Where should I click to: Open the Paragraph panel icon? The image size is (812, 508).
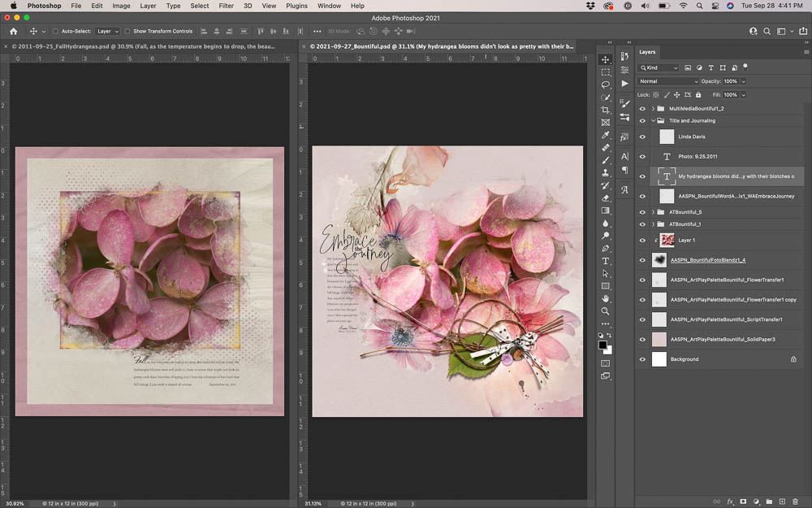[x=624, y=170]
